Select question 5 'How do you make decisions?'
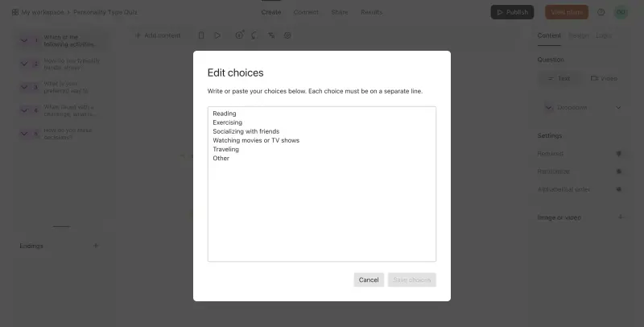The height and width of the screenshot is (327, 644). click(x=63, y=134)
